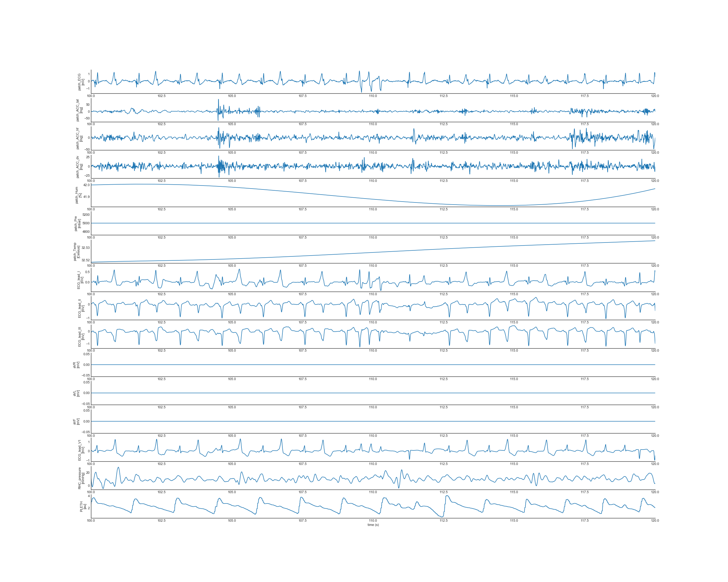Select the 110.0 time tick below PLETH plot

(373, 520)
